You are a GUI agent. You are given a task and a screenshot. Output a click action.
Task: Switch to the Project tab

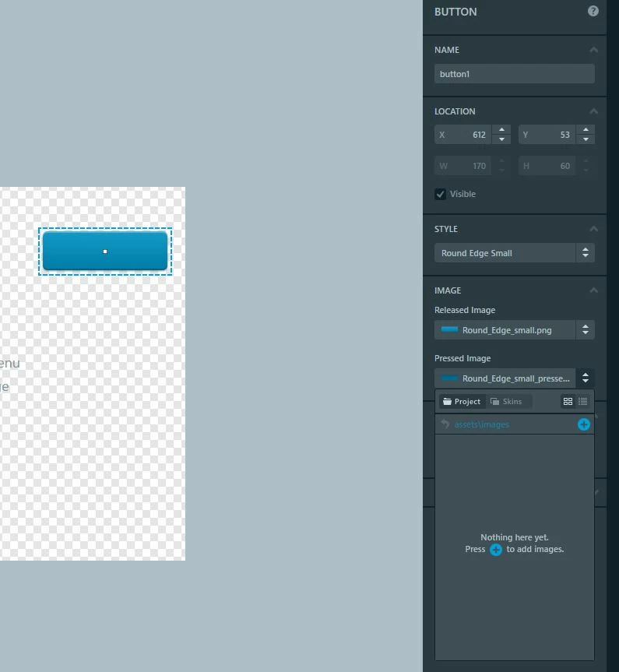tap(462, 402)
